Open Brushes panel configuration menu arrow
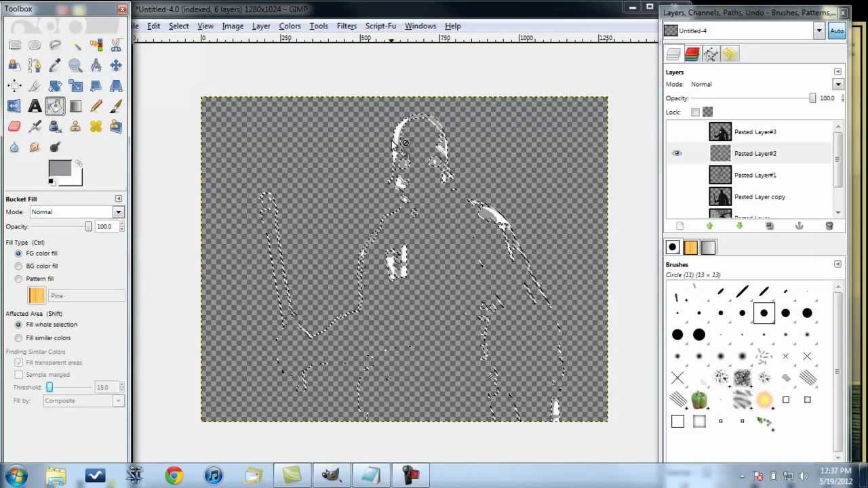 coord(837,264)
